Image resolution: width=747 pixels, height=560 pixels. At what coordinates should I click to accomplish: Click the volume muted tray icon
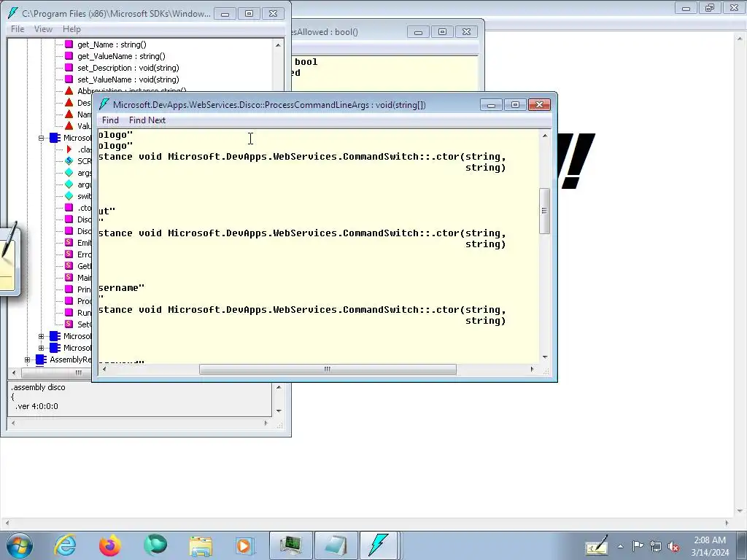point(673,546)
